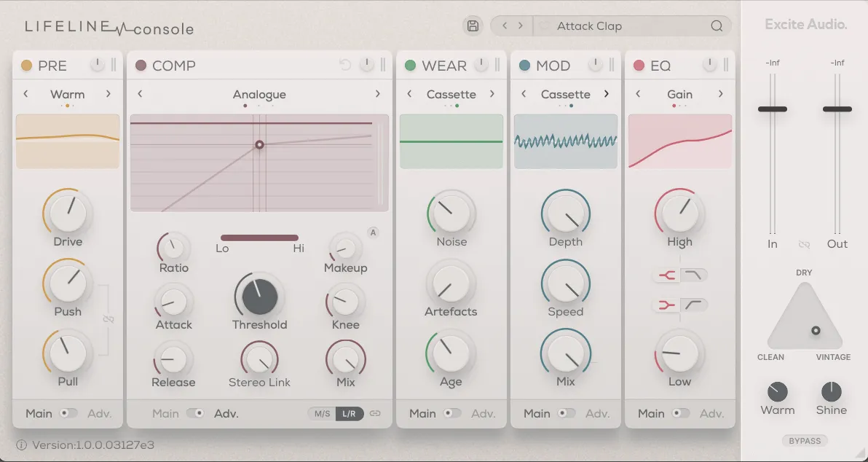Click the EQ module small mix knob
868x462 pixels.
pos(710,65)
